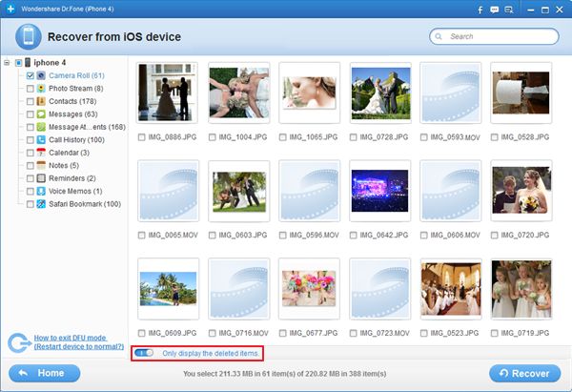Tick the checkbox for IMG_0593.MOV
Viewport: 572px width, 392px height.
(423, 137)
